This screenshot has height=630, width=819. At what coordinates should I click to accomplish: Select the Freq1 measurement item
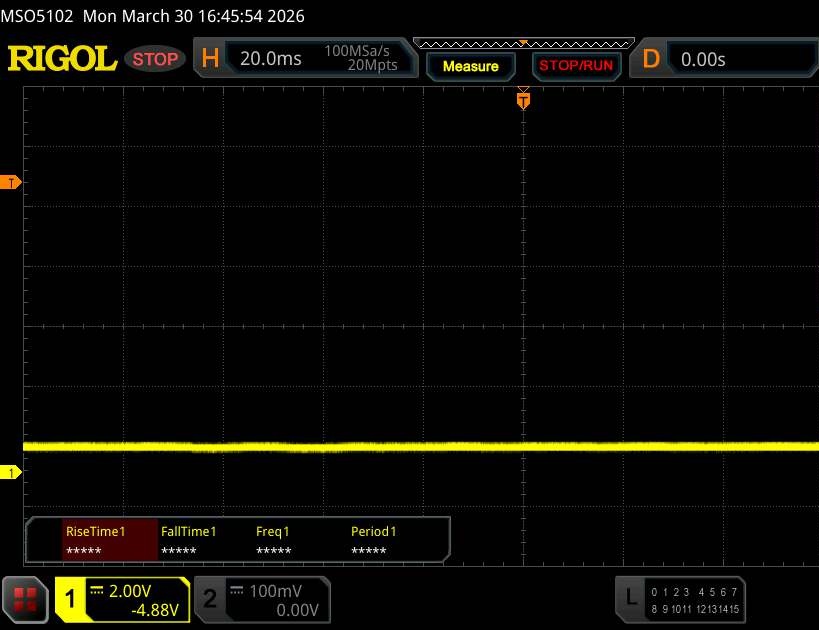click(x=273, y=541)
